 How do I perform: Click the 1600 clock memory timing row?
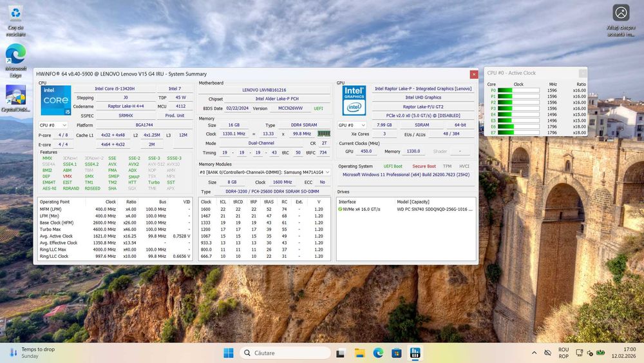point(264,210)
